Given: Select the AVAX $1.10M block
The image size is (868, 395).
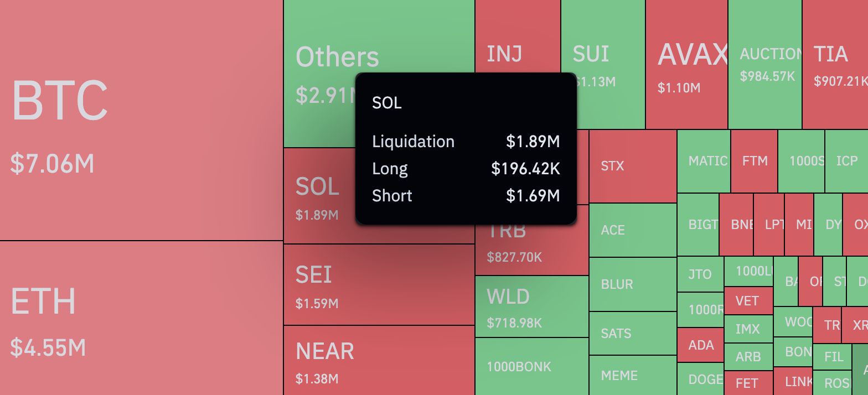Looking at the screenshot, I should pyautogui.click(x=686, y=65).
